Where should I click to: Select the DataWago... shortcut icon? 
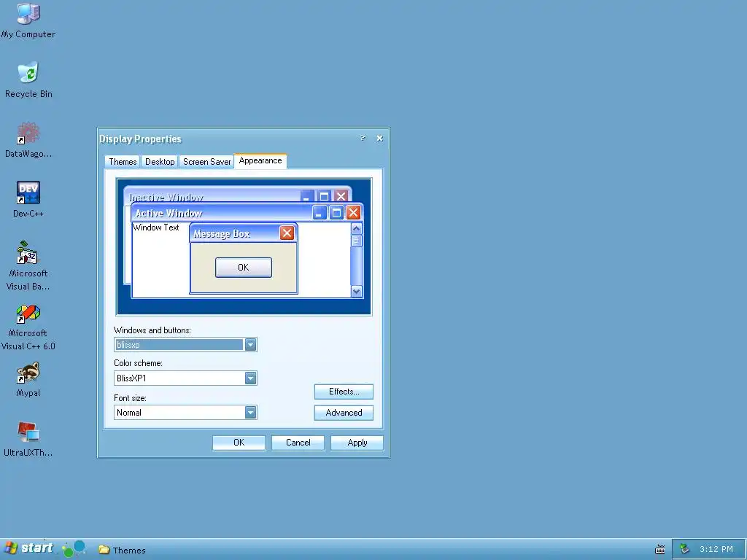click(x=28, y=139)
